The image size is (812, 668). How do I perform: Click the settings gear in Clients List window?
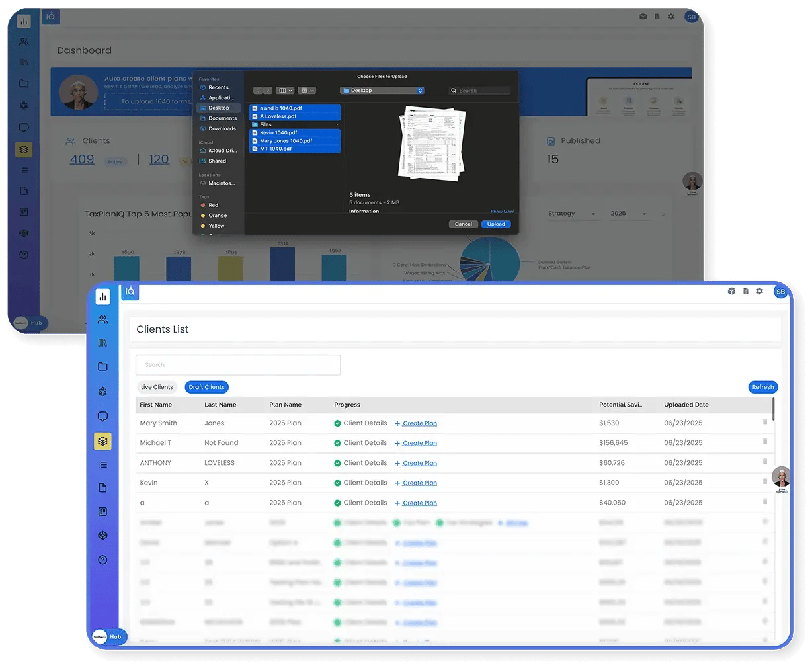(x=760, y=291)
